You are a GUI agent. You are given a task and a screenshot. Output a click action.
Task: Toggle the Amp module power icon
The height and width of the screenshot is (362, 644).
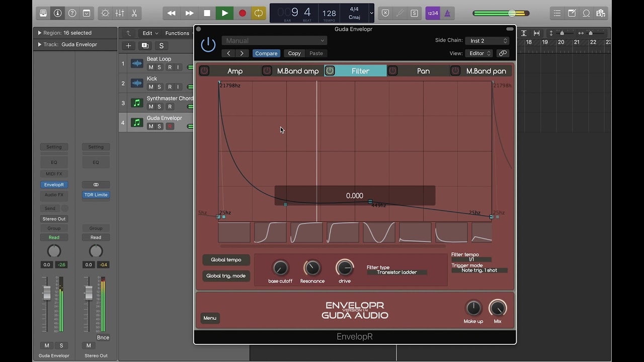pos(204,71)
